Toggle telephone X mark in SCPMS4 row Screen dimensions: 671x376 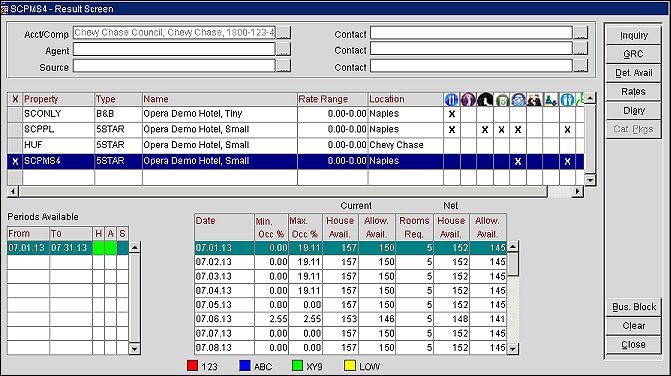518,161
